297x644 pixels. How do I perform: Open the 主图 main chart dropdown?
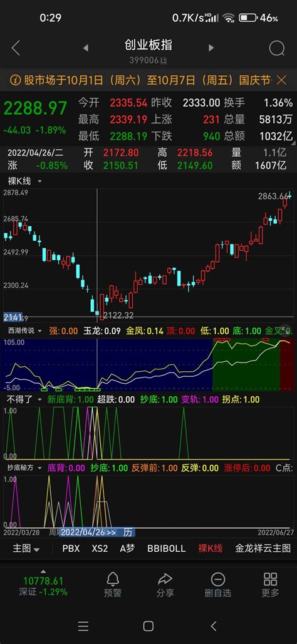[x=26, y=548]
